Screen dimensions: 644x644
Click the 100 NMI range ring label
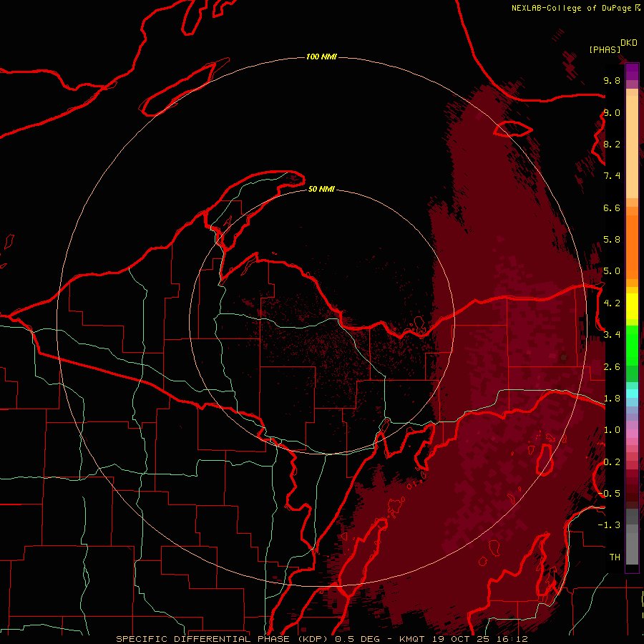coord(321,57)
